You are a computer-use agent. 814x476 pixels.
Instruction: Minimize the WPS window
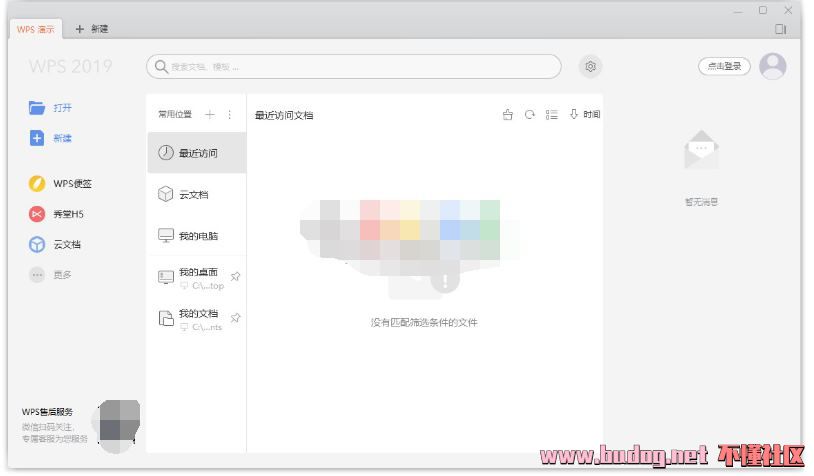coord(738,11)
